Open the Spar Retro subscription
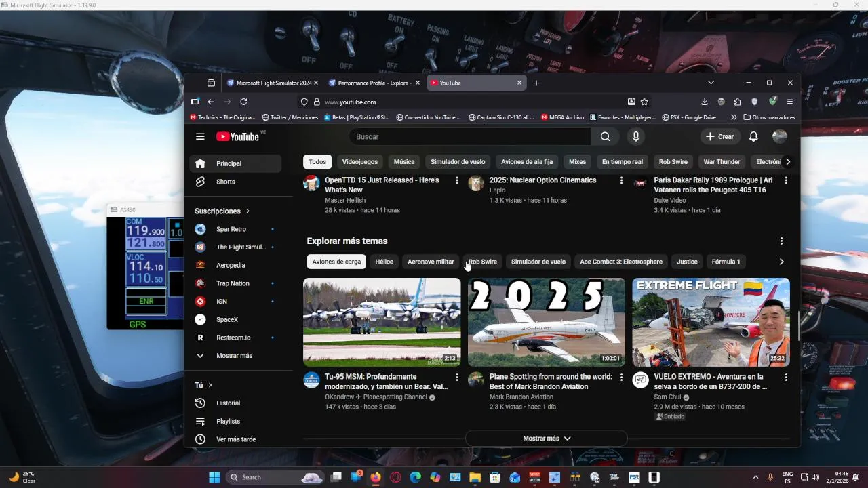 [x=235, y=229]
